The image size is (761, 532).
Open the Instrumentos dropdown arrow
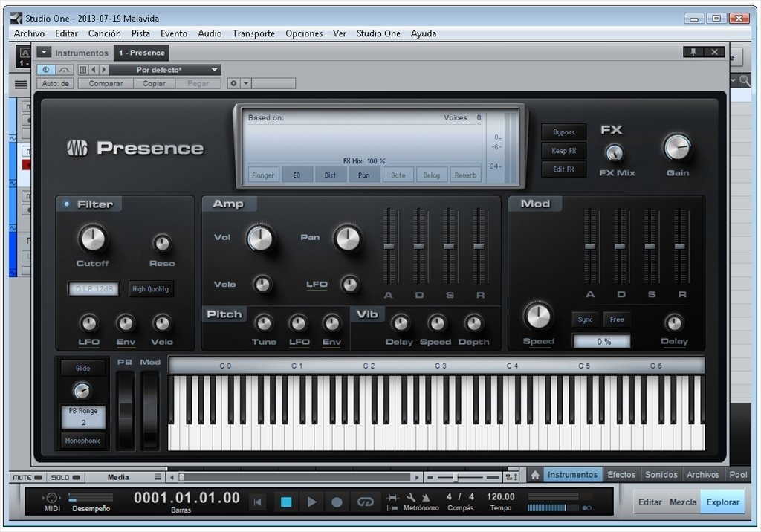tap(44, 52)
